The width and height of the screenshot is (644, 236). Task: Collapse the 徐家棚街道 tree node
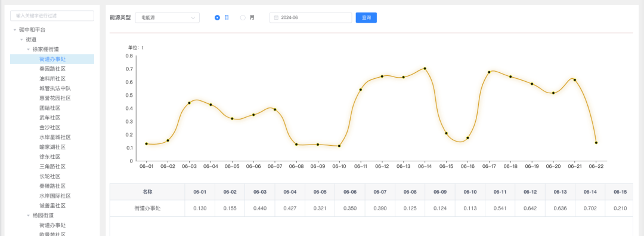(x=29, y=50)
